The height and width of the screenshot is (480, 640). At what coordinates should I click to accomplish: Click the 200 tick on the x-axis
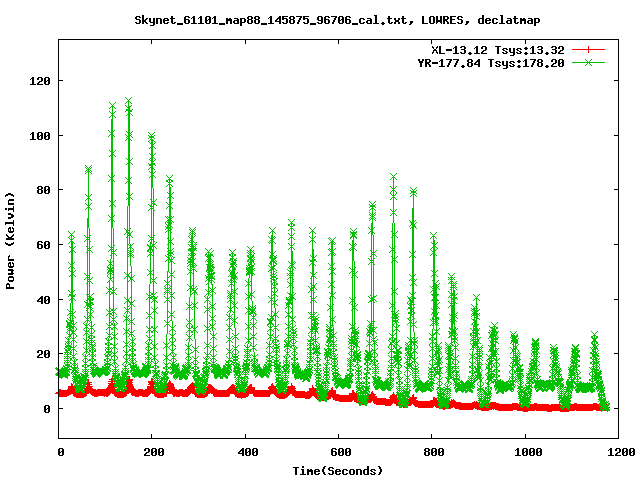click(x=152, y=452)
